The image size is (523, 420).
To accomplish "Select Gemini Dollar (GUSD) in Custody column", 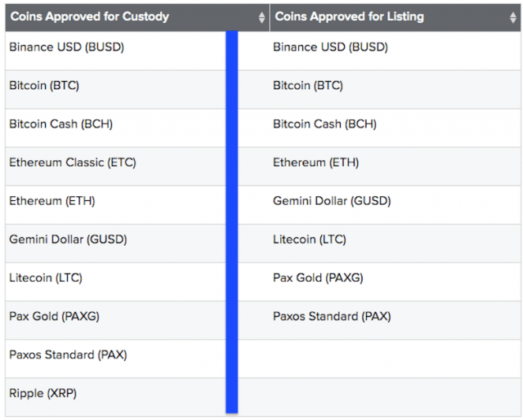I will (x=68, y=239).
